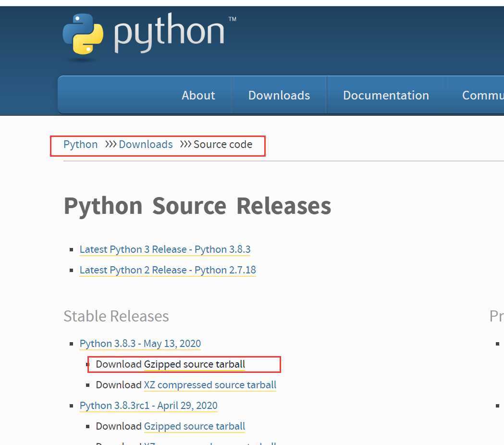Viewport: 504px width, 445px height.
Task: Open the Python 3.8.3 - May 13, 2020 release
Action: pos(140,344)
